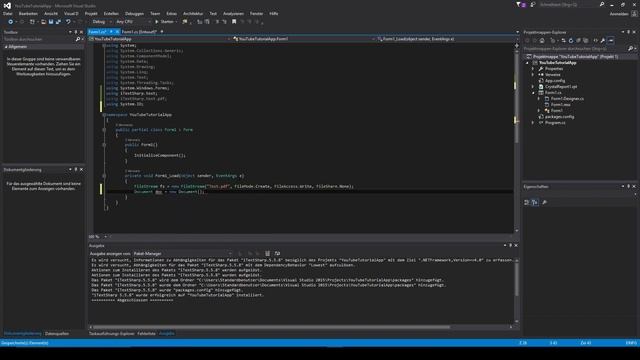Switch to the Dokumentgliederung bottom tab
The image size is (640, 360).
click(22, 333)
